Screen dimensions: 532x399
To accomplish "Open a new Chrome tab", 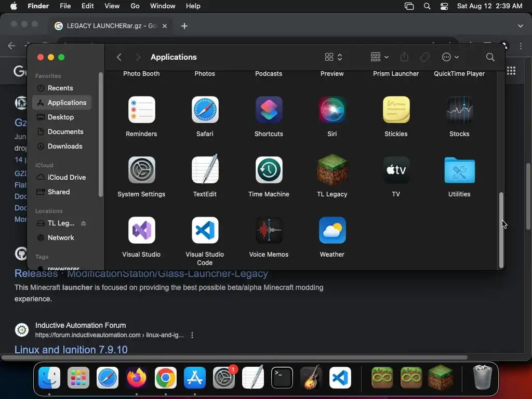I will coord(184,26).
